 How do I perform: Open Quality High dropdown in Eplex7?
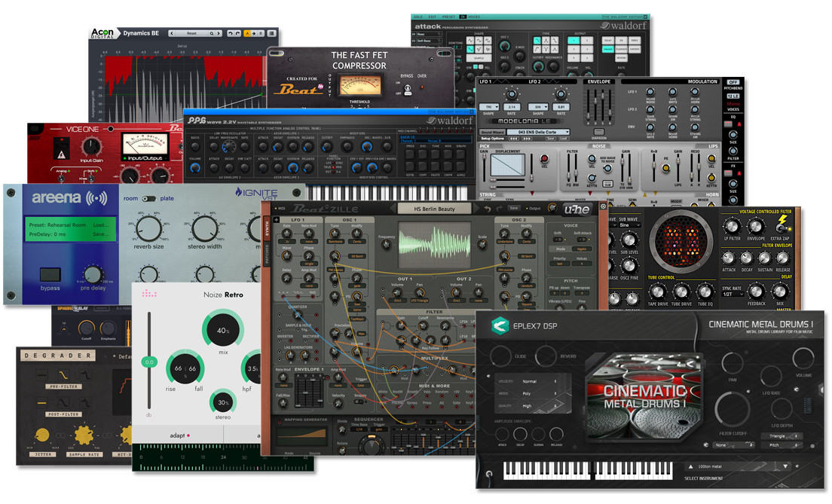click(x=539, y=406)
